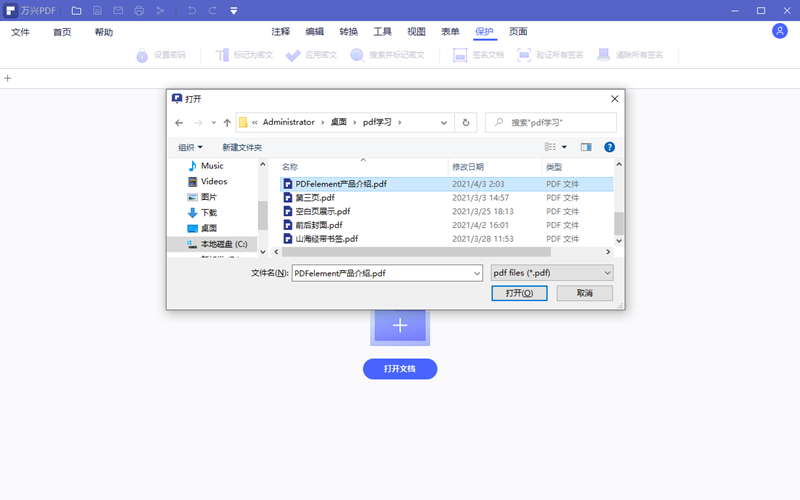
Task: Click the open folder icon in title bar
Action: (x=76, y=11)
